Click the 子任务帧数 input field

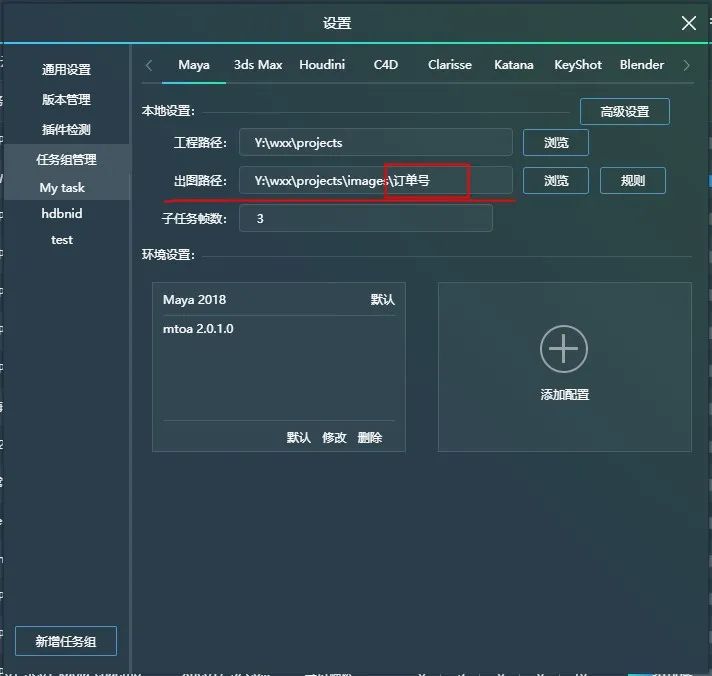tap(365, 218)
